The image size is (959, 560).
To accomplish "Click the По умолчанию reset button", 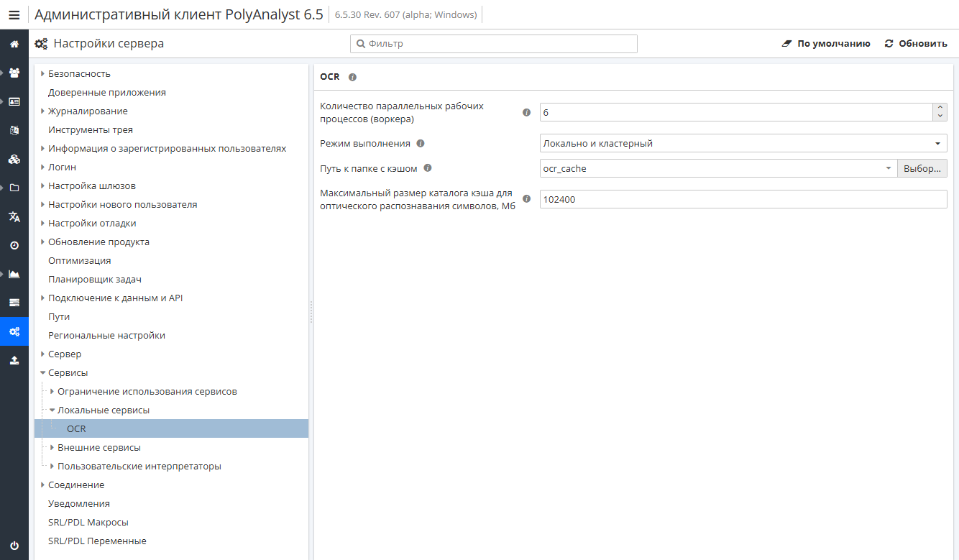I will (x=826, y=44).
